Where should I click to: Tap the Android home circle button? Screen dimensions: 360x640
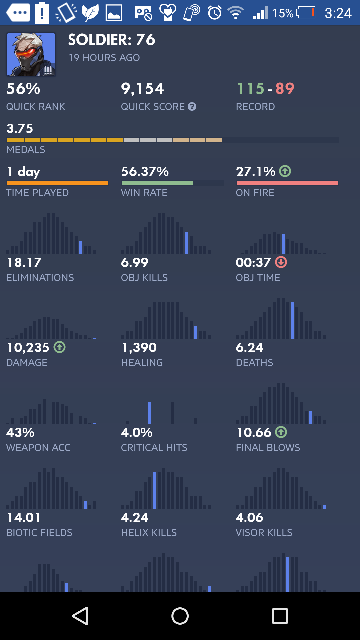180,616
